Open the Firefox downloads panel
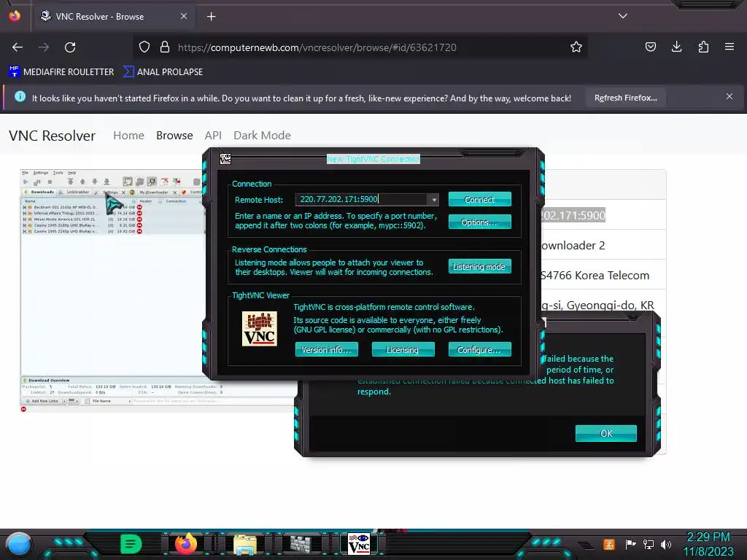Viewport: 747px width, 560px height. coord(676,47)
